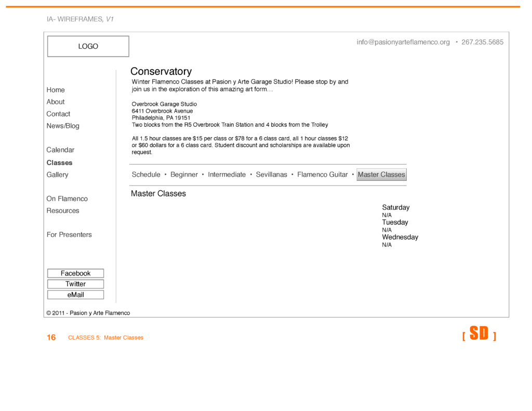This screenshot has width=532, height=411.
Task: Open the Sevillanas tab
Action: point(271,175)
